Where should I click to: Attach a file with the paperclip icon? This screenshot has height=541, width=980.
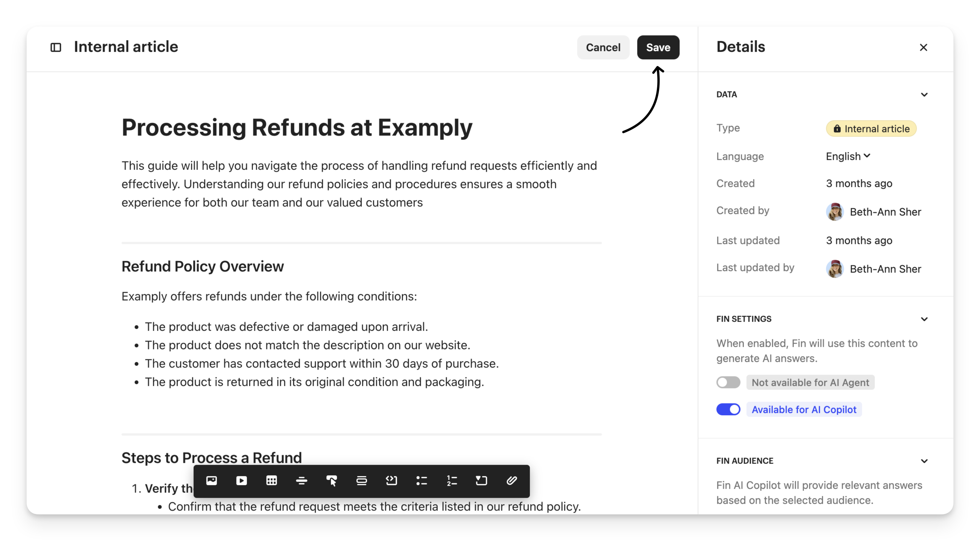coord(512,481)
